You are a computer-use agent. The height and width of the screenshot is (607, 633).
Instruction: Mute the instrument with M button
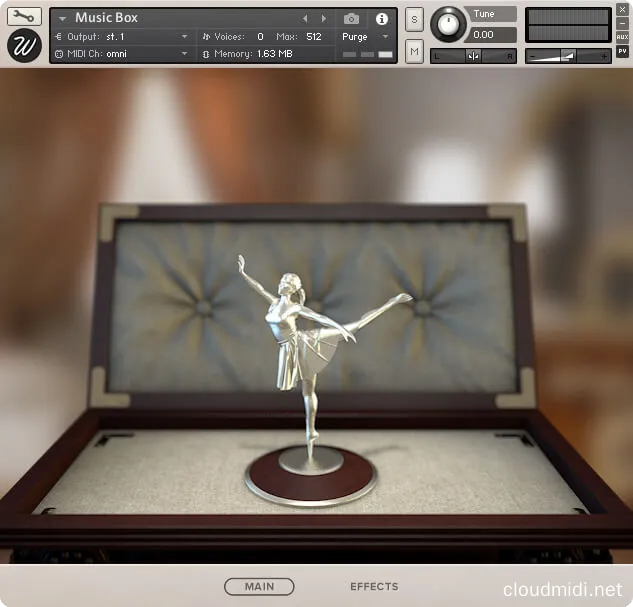coord(414,50)
